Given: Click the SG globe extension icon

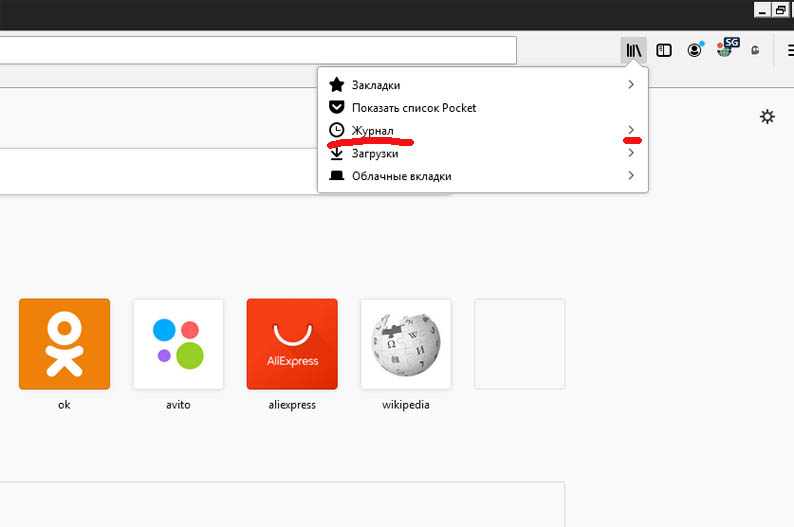Looking at the screenshot, I should [x=727, y=48].
